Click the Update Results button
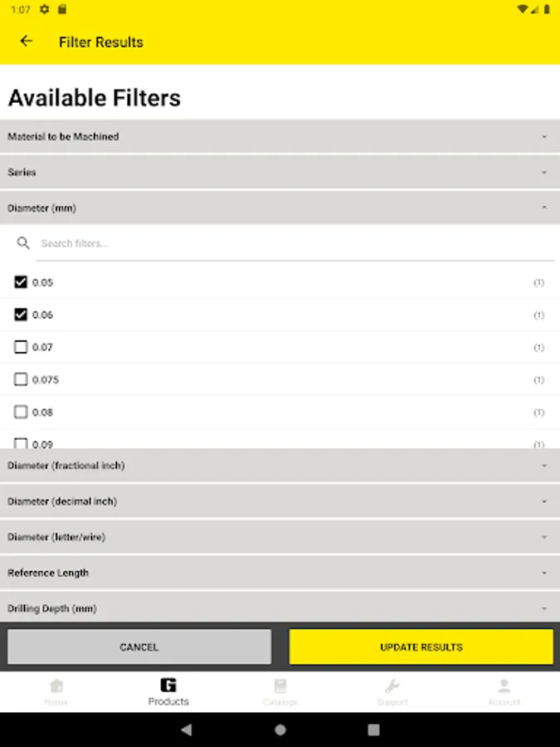Image resolution: width=560 pixels, height=747 pixels. click(x=421, y=647)
